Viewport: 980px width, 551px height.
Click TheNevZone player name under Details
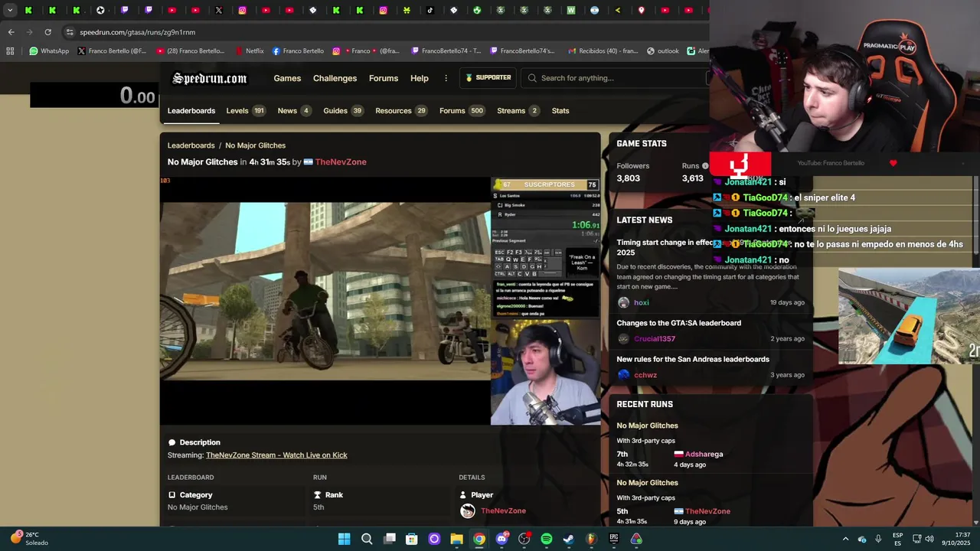coord(503,511)
